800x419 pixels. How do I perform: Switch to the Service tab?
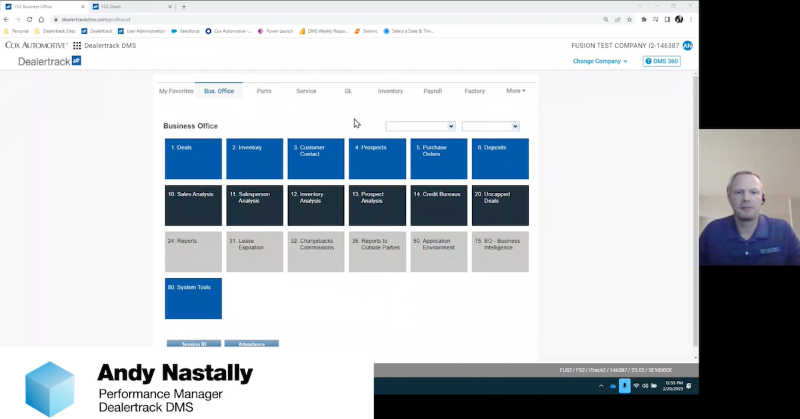[306, 91]
